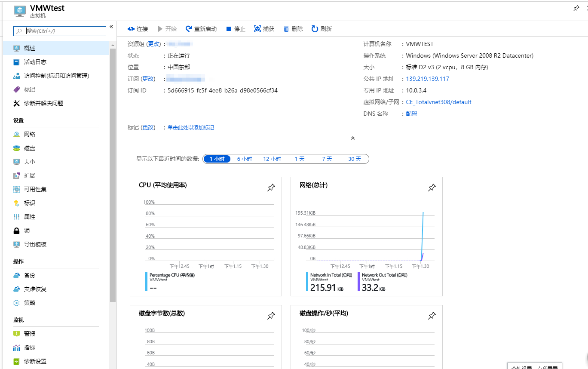Select the 7 天 time range
This screenshot has width=588, height=369.
[x=327, y=159]
